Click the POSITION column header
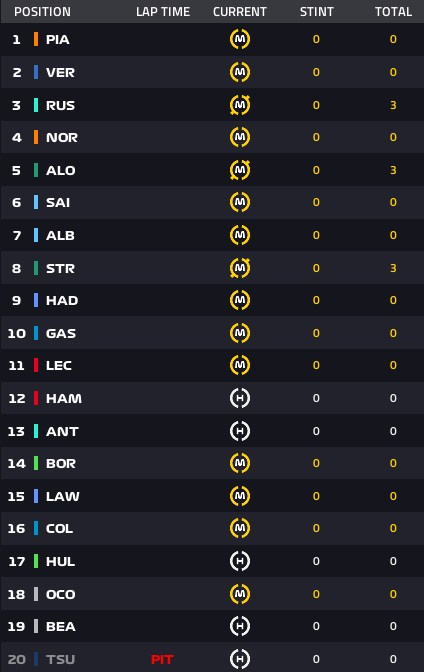This screenshot has width=424, height=672. (42, 12)
